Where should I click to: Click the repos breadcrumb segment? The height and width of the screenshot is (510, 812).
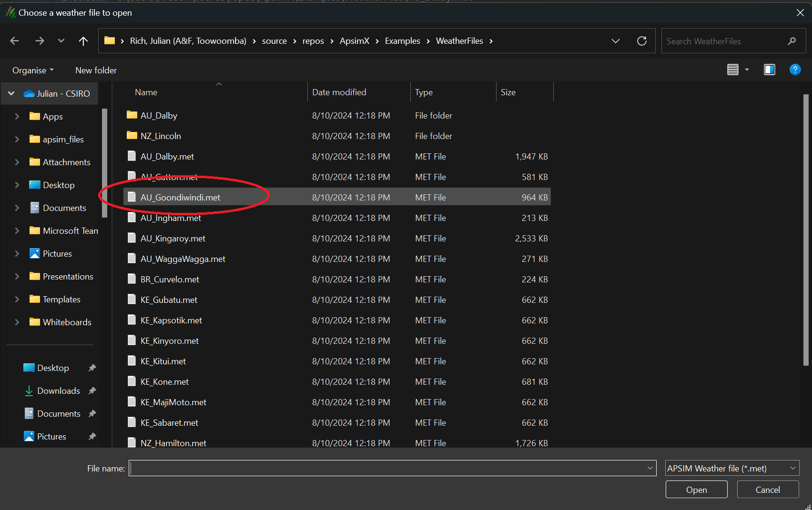[313, 41]
